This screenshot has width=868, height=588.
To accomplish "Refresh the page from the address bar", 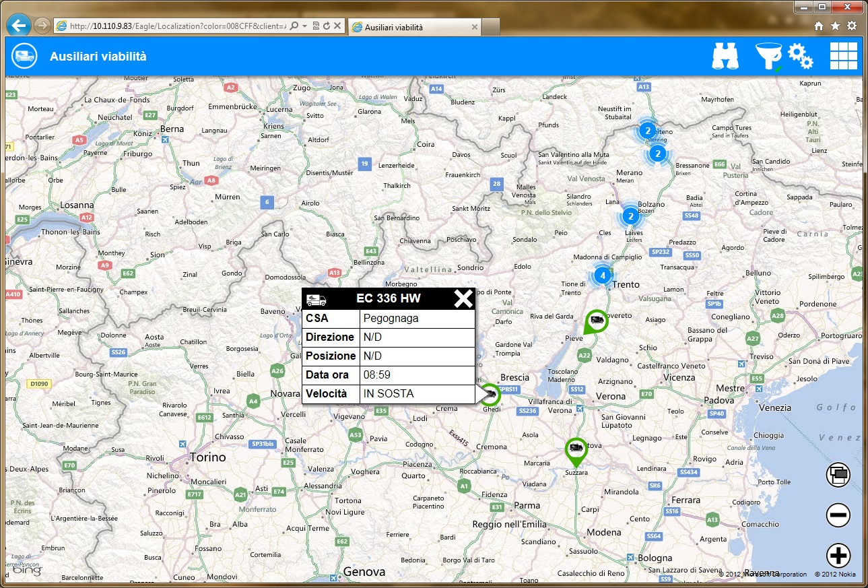I will [326, 26].
